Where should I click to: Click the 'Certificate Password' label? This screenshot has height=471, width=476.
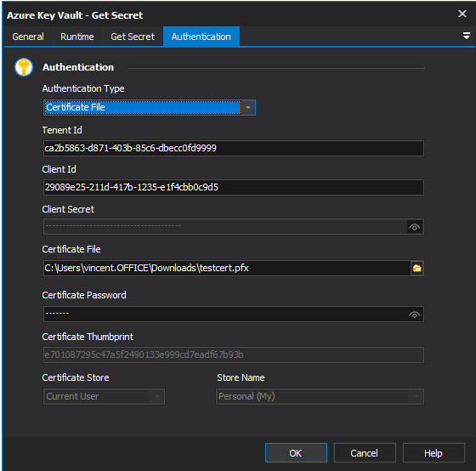tap(84, 295)
